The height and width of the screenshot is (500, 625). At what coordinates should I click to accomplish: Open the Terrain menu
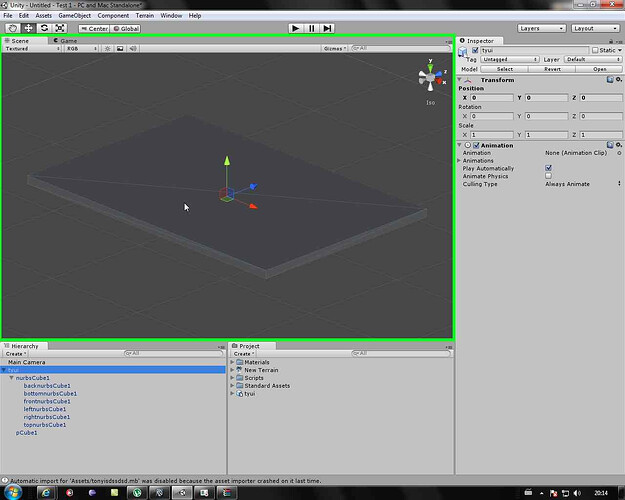pyautogui.click(x=145, y=16)
